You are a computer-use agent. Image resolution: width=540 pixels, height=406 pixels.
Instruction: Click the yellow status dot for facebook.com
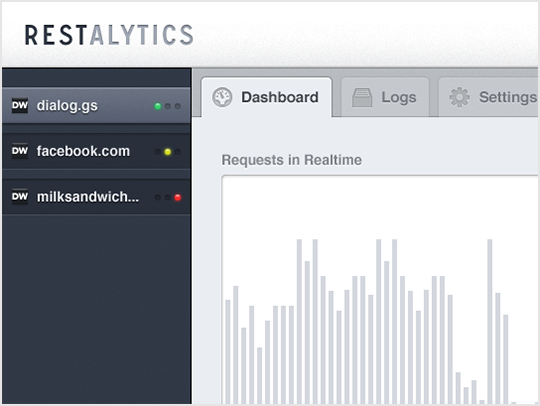[x=168, y=152]
